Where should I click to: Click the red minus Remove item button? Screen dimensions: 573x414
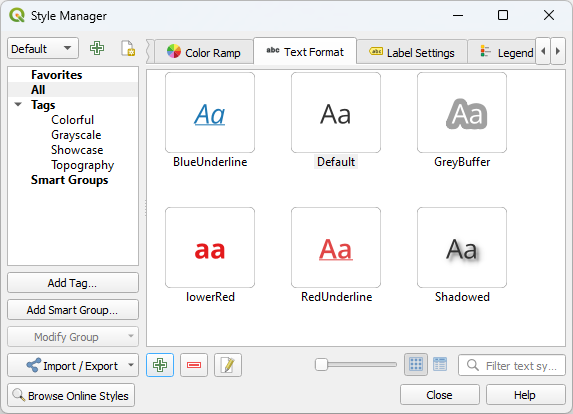[x=194, y=365]
